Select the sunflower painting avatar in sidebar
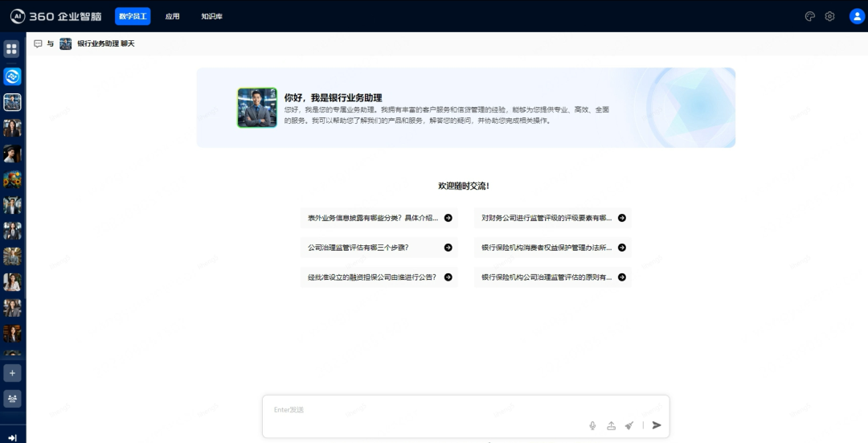The height and width of the screenshot is (443, 868). pos(12,179)
